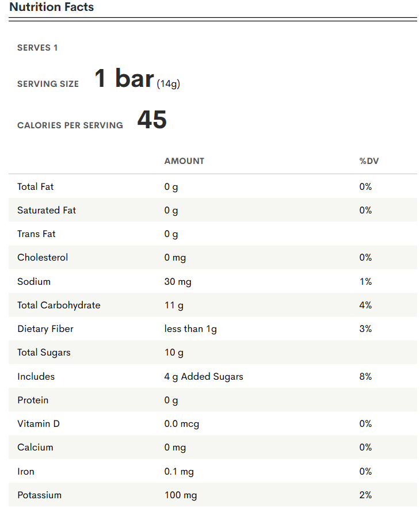Click the %DV column header

coord(369,161)
